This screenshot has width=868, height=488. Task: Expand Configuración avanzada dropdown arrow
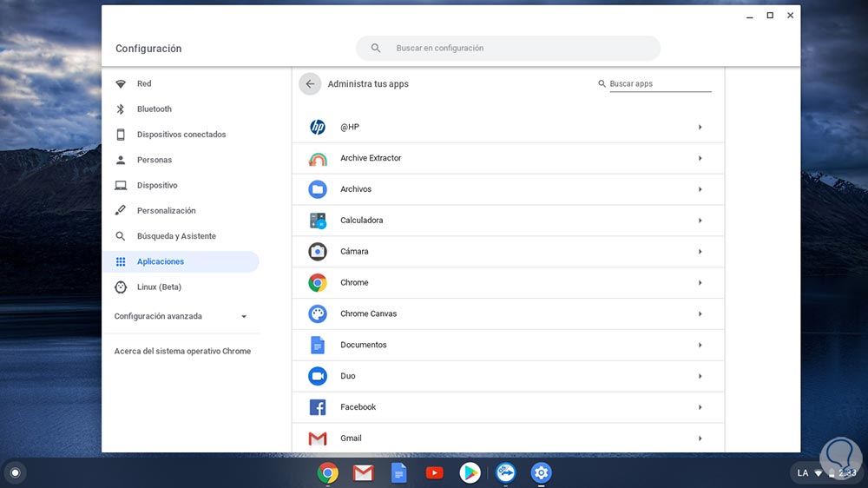(x=244, y=316)
